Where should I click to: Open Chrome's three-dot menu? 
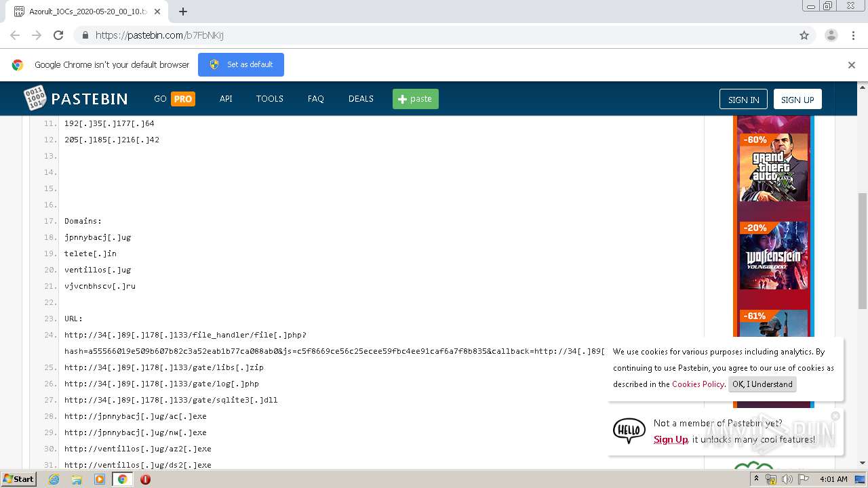(x=853, y=35)
